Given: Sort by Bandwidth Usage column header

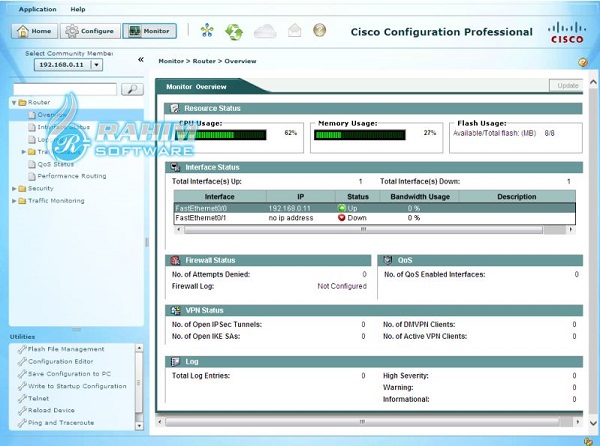Looking at the screenshot, I should point(420,197).
